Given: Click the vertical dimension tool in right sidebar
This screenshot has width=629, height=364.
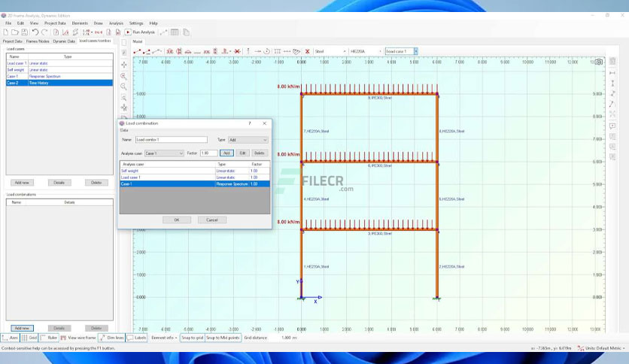Looking at the screenshot, I should click(612, 83).
